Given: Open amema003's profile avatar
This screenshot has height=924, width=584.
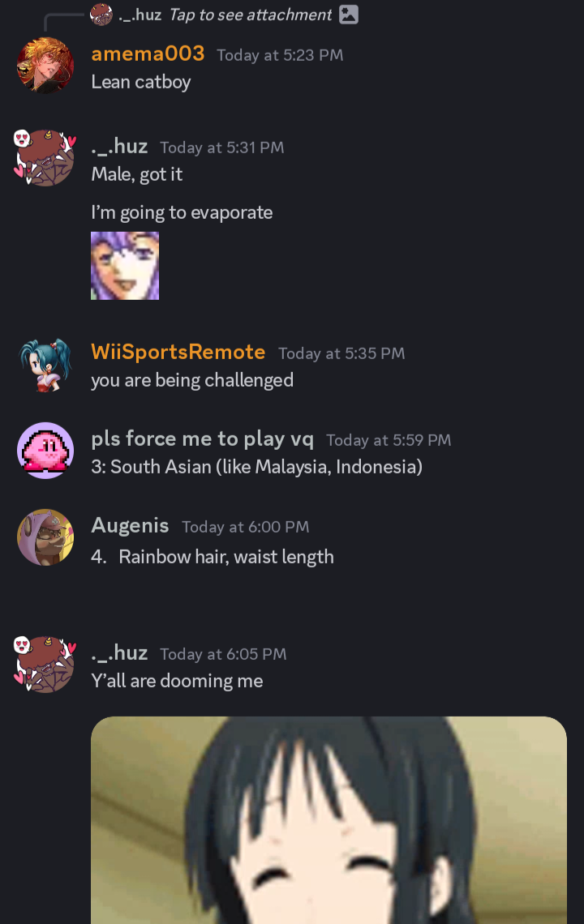Looking at the screenshot, I should point(45,66).
